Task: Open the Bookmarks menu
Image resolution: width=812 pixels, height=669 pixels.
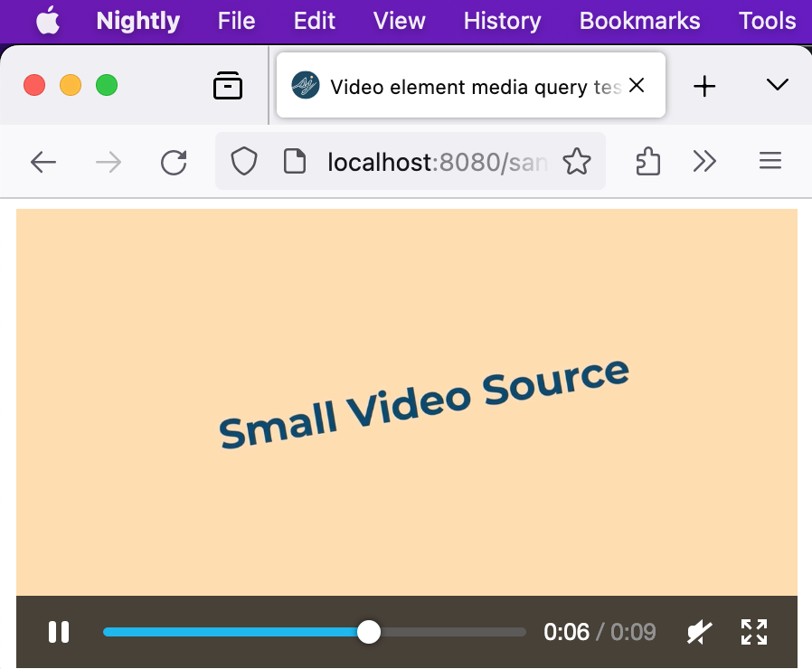Action: 639,21
